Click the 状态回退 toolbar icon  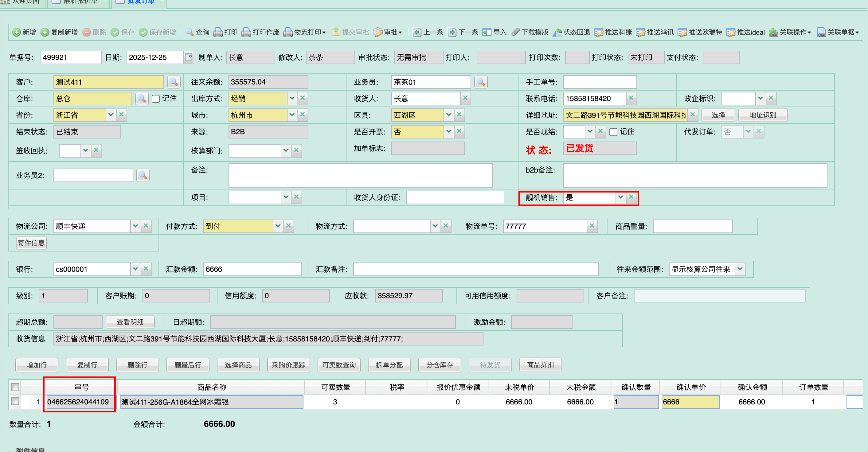point(557,32)
